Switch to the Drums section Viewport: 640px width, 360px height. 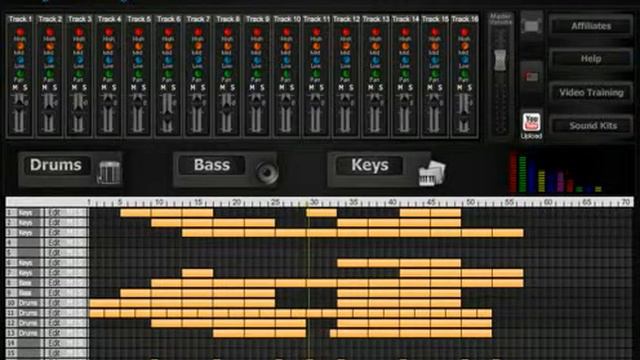click(70, 169)
